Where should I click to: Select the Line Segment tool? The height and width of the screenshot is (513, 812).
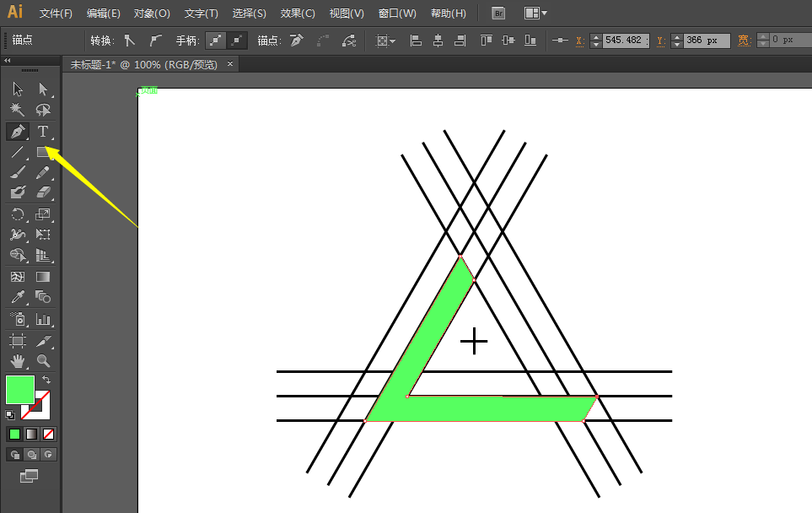coord(18,152)
